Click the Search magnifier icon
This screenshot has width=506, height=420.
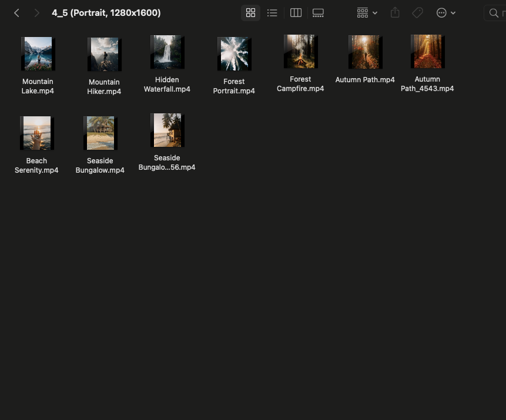[x=494, y=13]
